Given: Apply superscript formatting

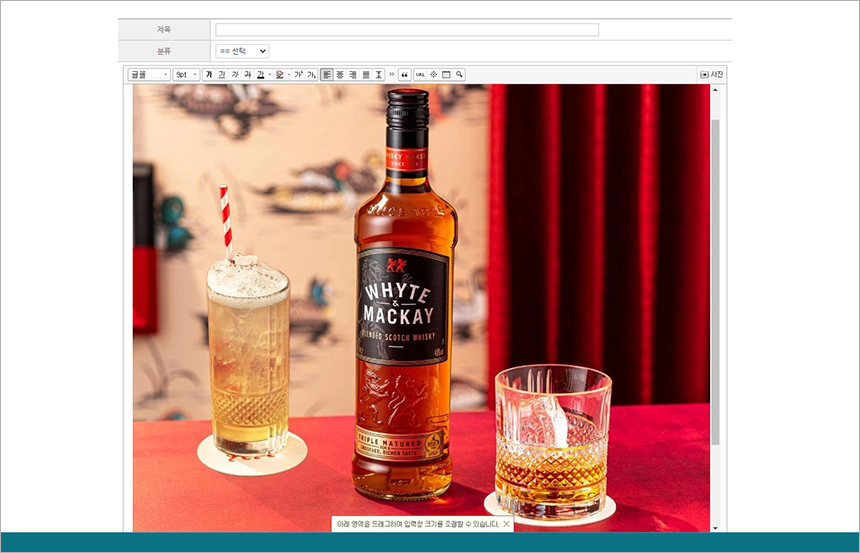Looking at the screenshot, I should click(x=298, y=75).
